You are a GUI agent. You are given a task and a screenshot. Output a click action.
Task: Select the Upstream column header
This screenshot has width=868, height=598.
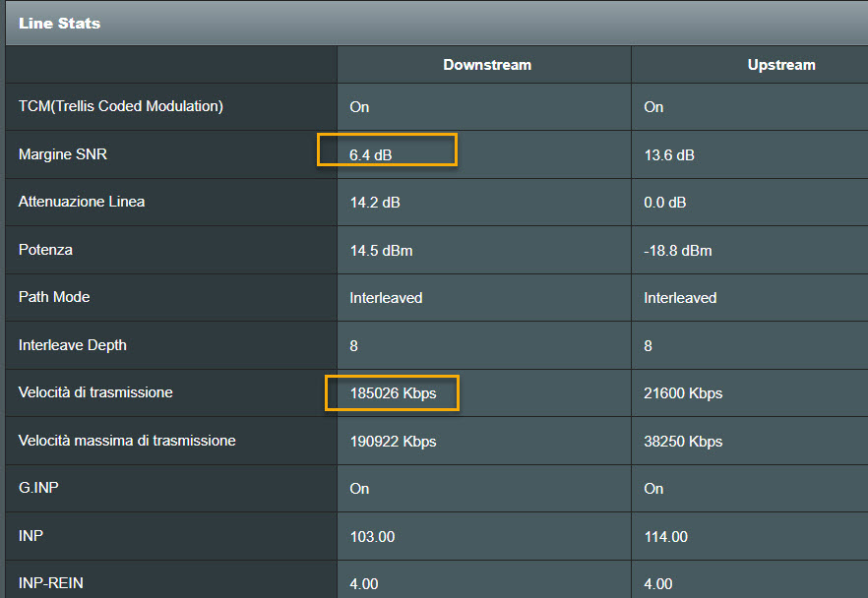781,65
